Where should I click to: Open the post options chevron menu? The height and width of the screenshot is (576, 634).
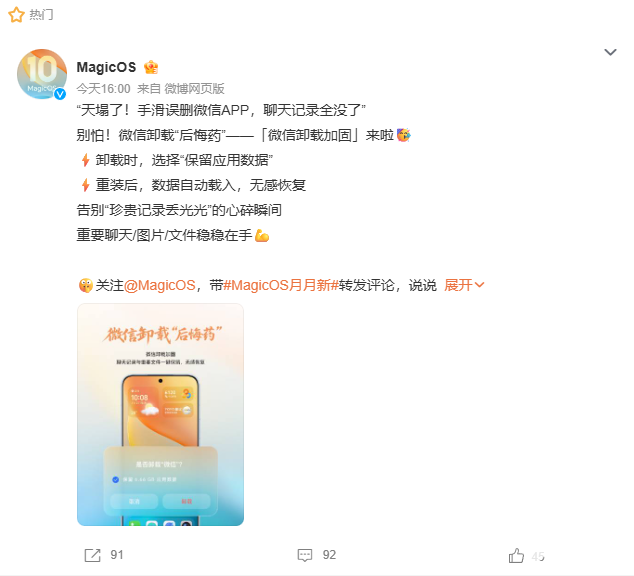tap(610, 52)
